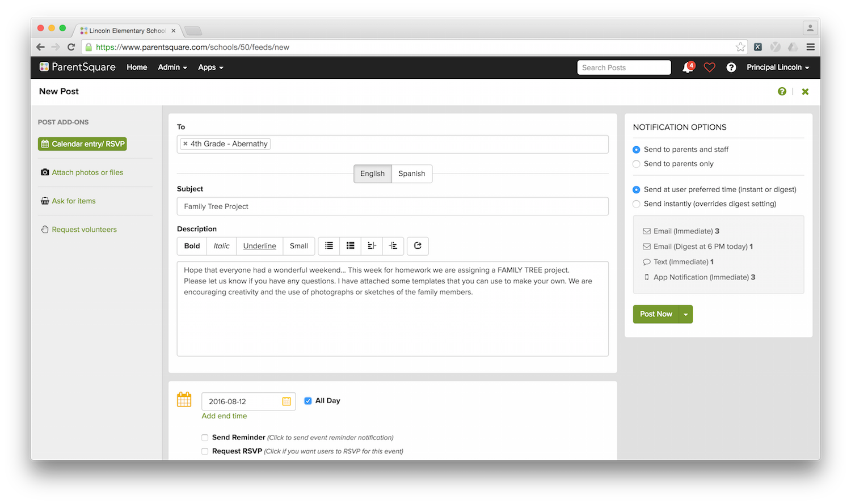Screen dimensions: 851x504
Task: Open the notifications bell
Action: tap(688, 67)
